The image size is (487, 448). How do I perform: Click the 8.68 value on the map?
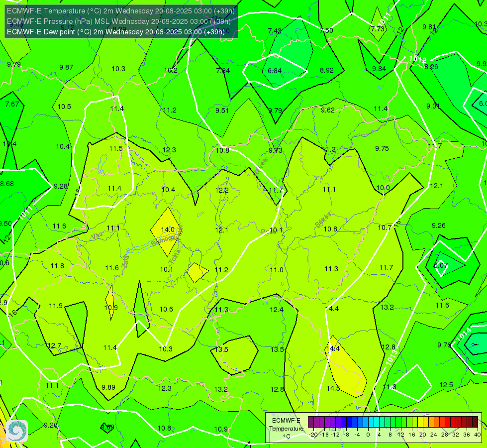click(x=7, y=184)
